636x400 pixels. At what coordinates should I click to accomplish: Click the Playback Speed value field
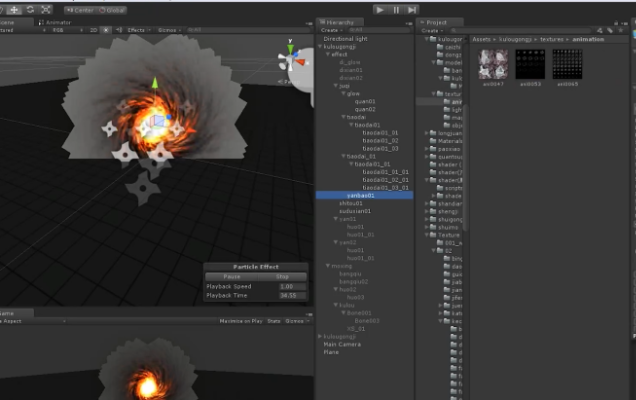tap(292, 286)
